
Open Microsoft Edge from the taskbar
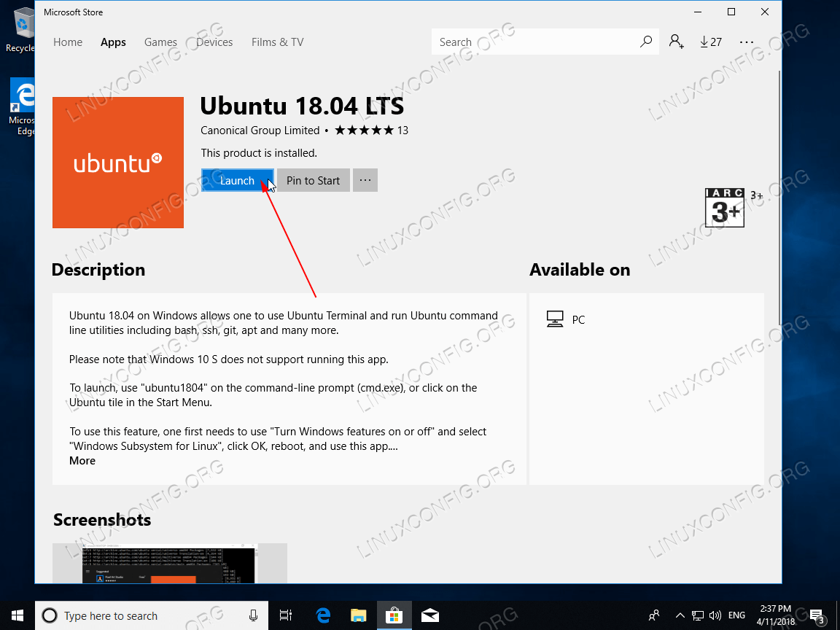tap(323, 615)
